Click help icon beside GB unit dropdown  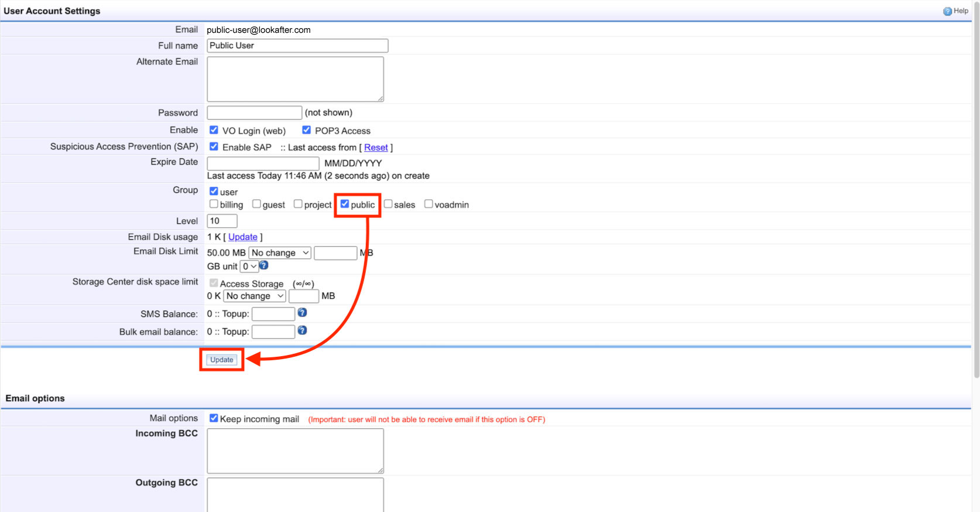click(264, 265)
